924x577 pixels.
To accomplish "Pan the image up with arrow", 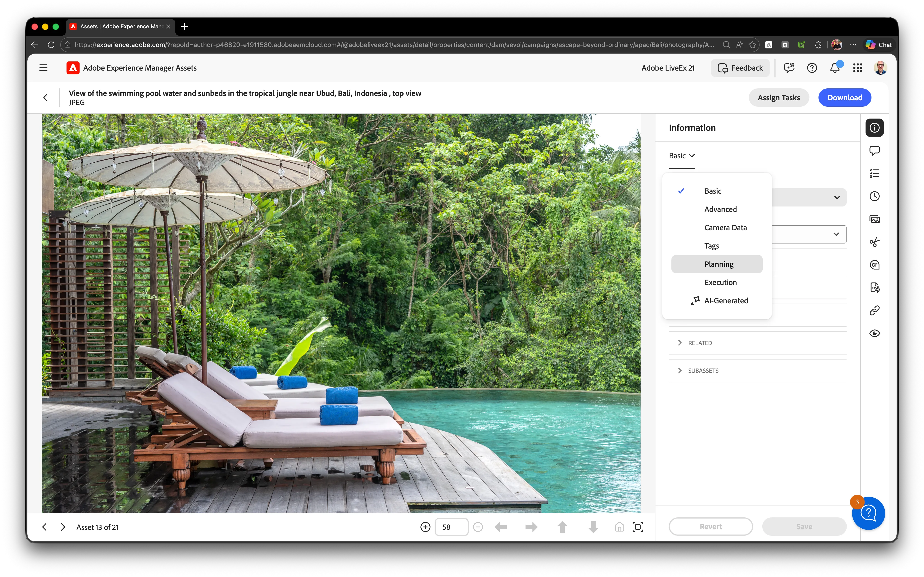I will coord(562,527).
